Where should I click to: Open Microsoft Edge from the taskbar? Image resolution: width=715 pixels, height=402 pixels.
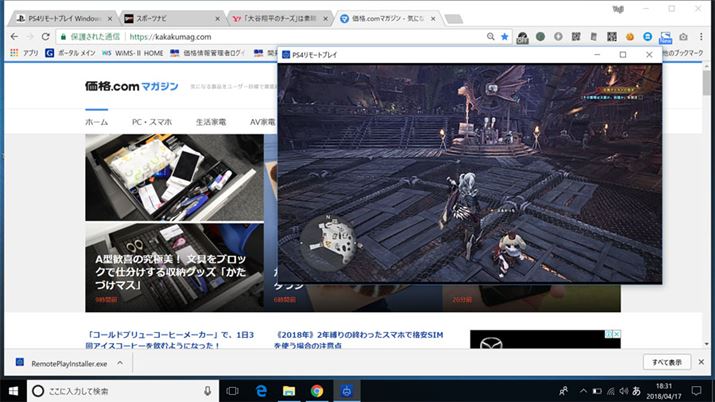(x=259, y=390)
